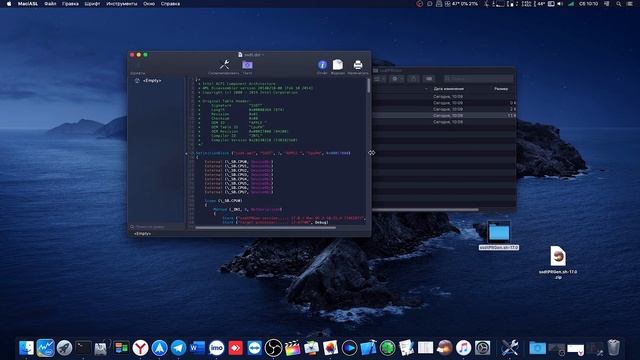This screenshot has width=640, height=360.
Task: Click the DefinitionBlock line in the code
Action: (273, 153)
